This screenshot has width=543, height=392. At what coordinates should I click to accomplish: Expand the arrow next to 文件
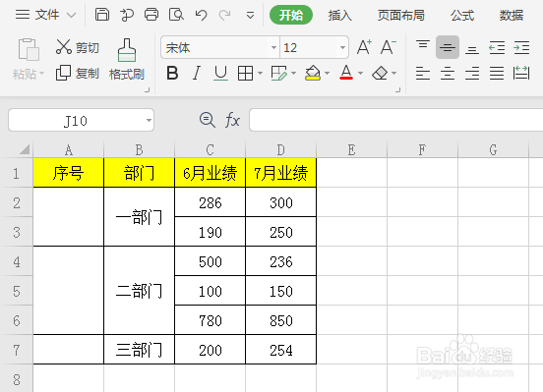[72, 15]
